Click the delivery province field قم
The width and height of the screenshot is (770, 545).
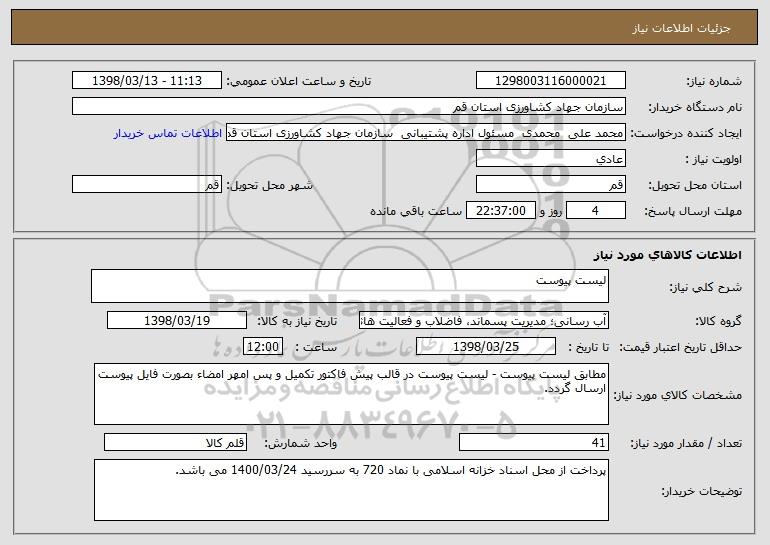pyautogui.click(x=550, y=185)
